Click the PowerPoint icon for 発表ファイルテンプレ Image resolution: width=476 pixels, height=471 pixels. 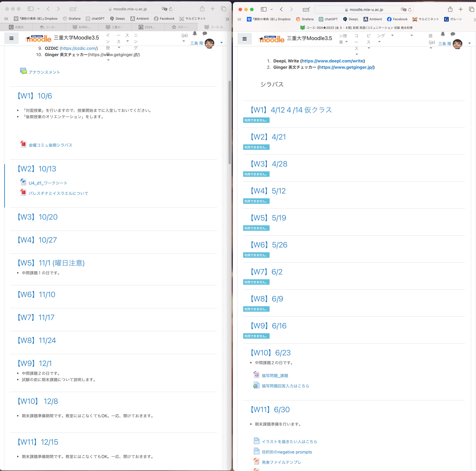point(256,461)
